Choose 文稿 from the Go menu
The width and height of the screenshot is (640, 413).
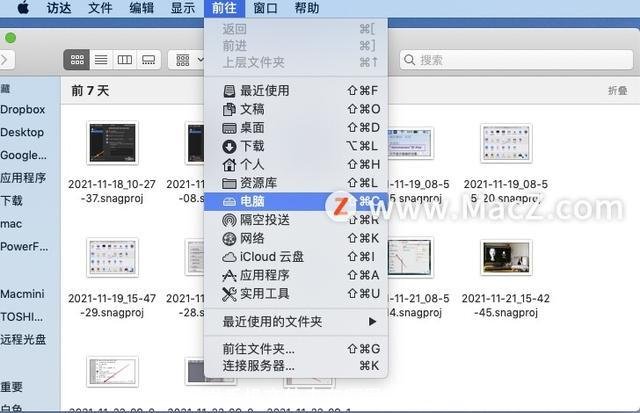click(x=296, y=109)
